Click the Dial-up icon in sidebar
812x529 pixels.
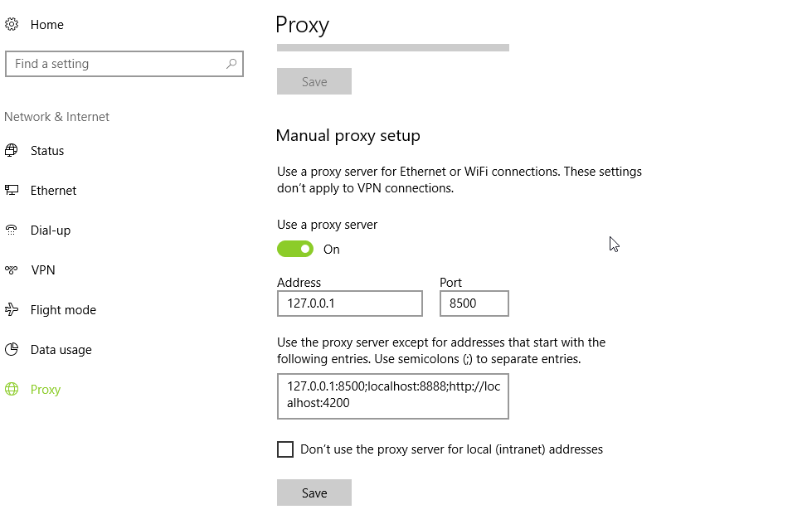pyautogui.click(x=12, y=231)
